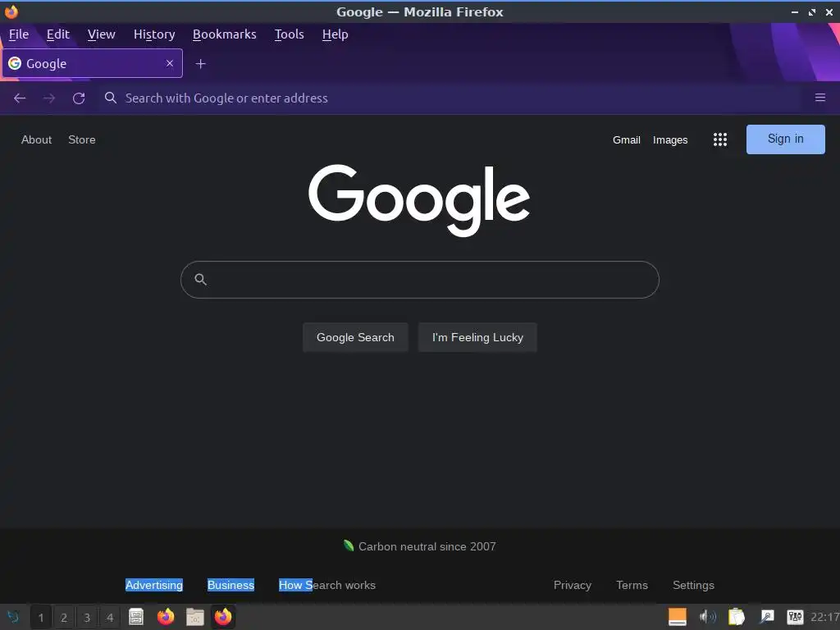Click the 22:17 taskbar clock
This screenshot has width=840, height=630.
(824, 617)
